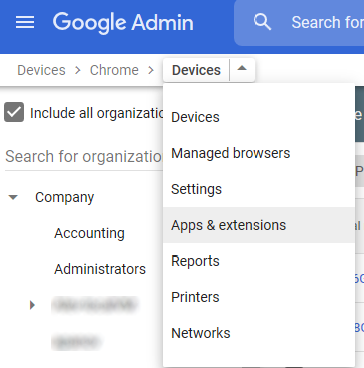Open Apps & extensions menu item
Viewport: 364px width, 368px height.
pyautogui.click(x=259, y=225)
